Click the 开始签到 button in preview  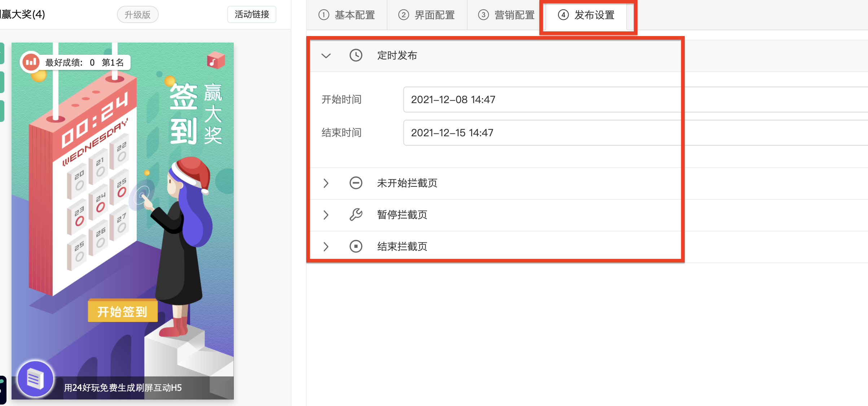pos(123,311)
